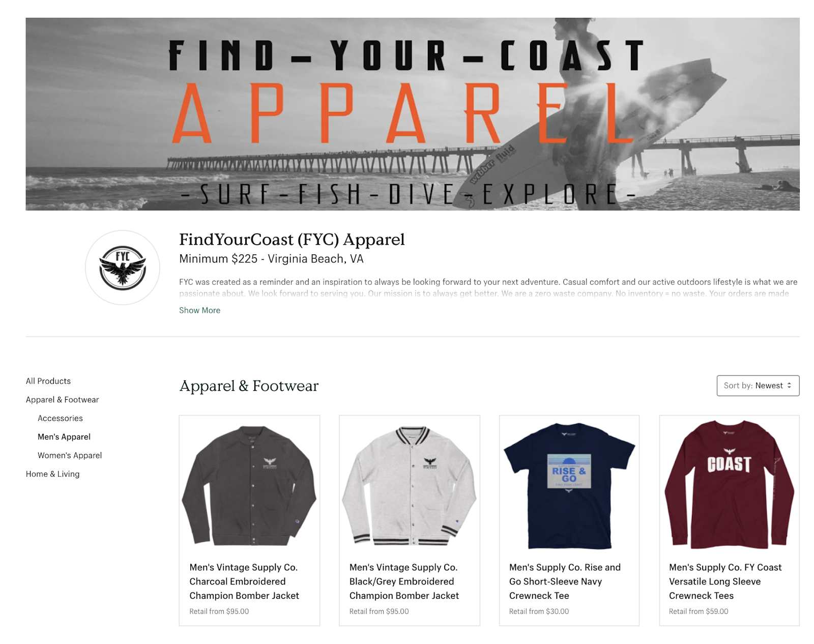814x644 pixels.
Task: Click the charcoal bomber jacket image
Action: (x=249, y=485)
